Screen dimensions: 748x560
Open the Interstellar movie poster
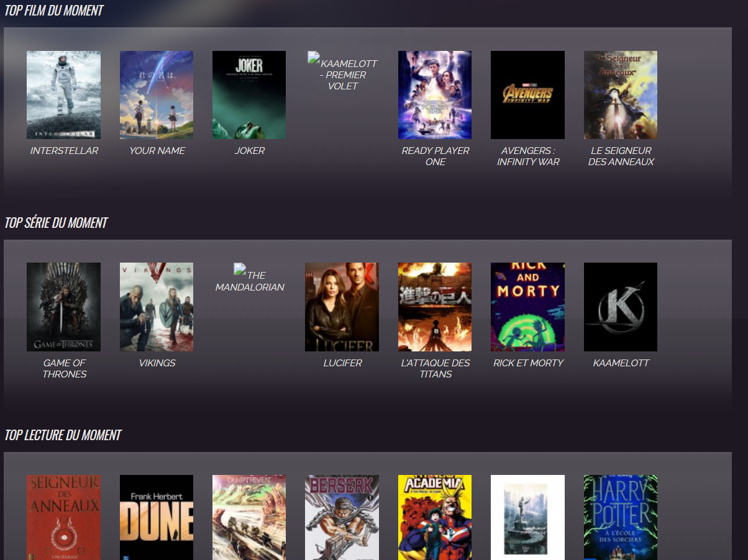pyautogui.click(x=63, y=95)
